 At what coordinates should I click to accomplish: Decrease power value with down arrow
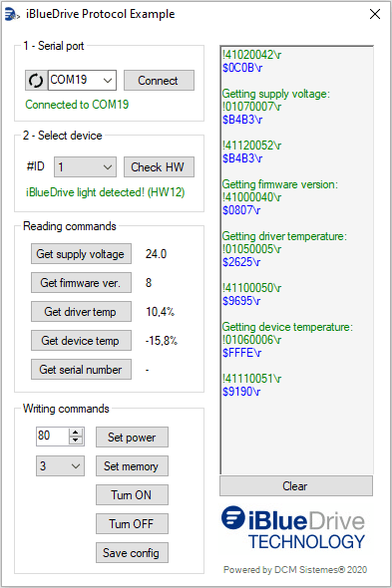click(x=76, y=441)
